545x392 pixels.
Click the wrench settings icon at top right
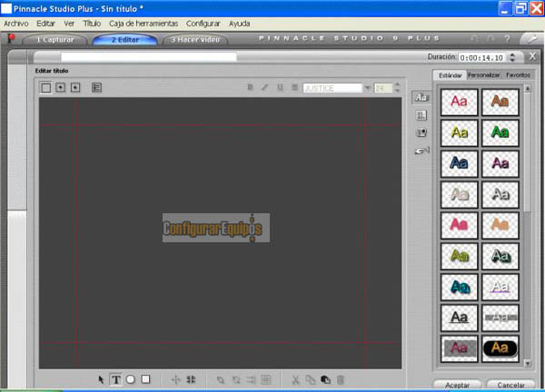531,39
